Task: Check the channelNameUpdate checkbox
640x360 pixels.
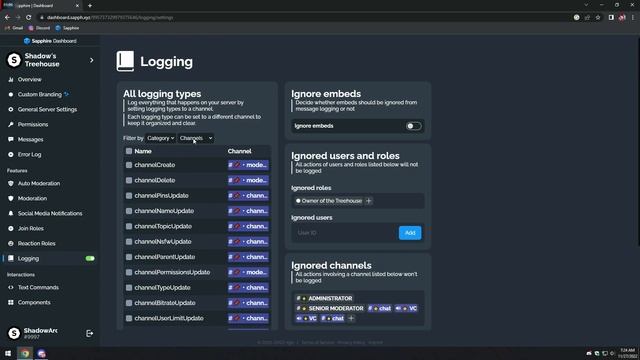Action: pyautogui.click(x=129, y=211)
